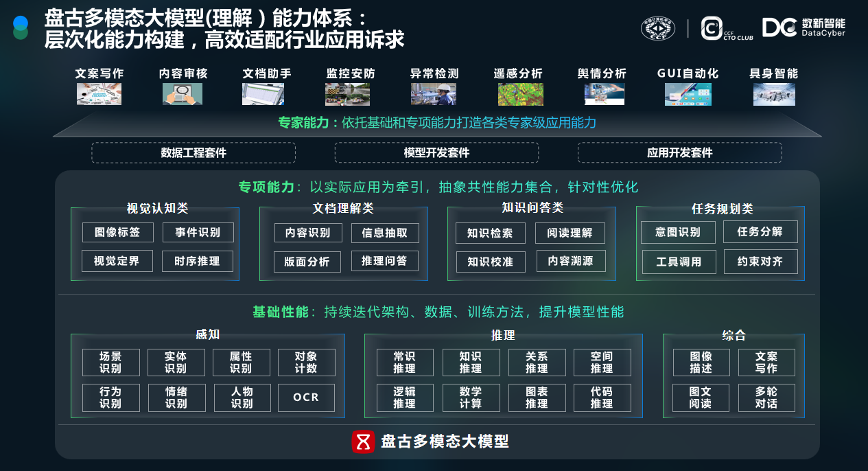Click the 工具调用 box
The width and height of the screenshot is (868, 471).
coord(678,262)
